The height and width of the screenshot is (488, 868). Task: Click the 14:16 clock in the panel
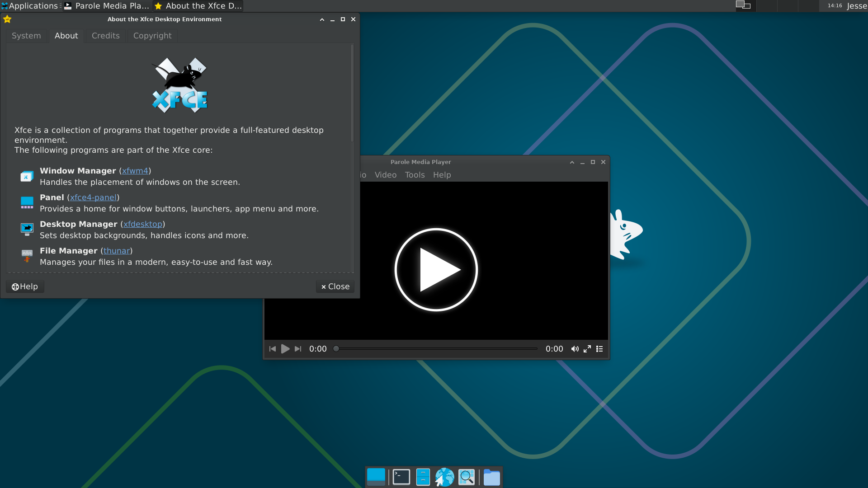pyautogui.click(x=835, y=6)
